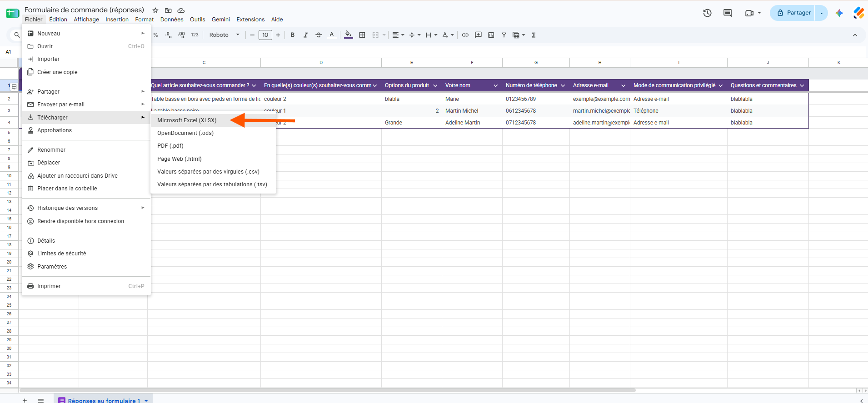Image resolution: width=868 pixels, height=403 pixels.
Task: Apply strikethrough formatting
Action: click(319, 35)
